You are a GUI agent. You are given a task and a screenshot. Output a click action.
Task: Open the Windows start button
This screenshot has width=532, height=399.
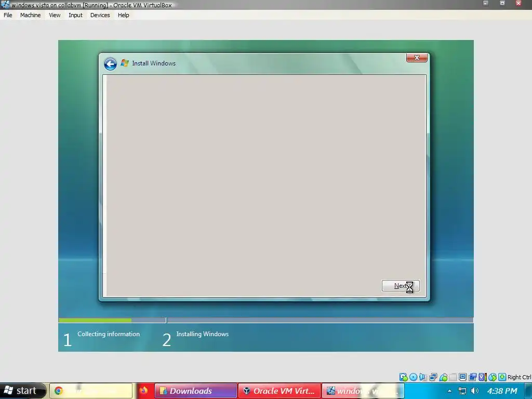(x=22, y=391)
